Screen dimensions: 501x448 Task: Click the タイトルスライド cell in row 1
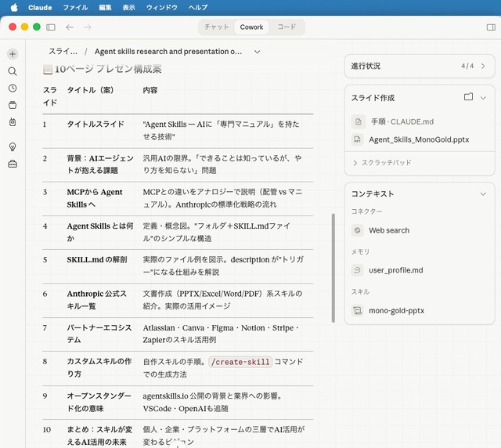point(96,124)
